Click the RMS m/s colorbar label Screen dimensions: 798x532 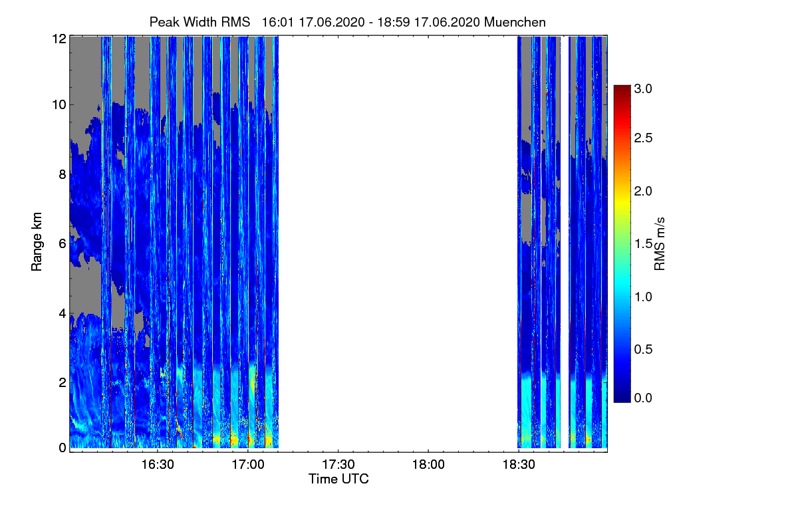tap(660, 243)
